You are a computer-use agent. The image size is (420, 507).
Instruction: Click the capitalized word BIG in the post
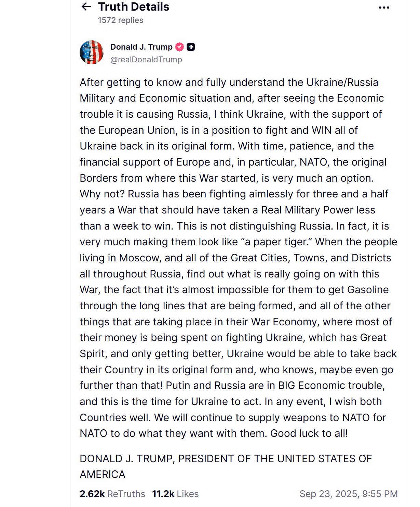(x=286, y=386)
